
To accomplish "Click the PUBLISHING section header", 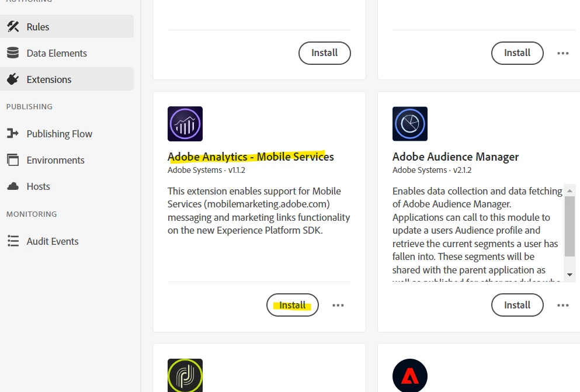I will click(29, 106).
